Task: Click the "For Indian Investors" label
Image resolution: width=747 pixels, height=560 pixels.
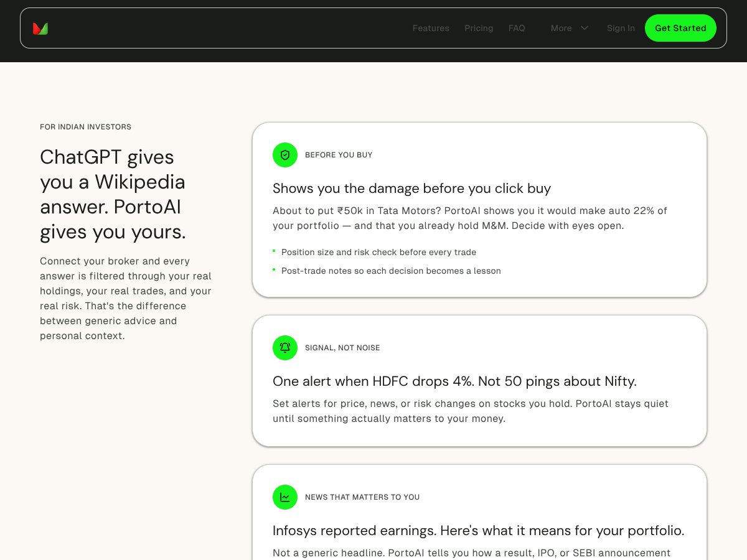Action: click(x=85, y=127)
